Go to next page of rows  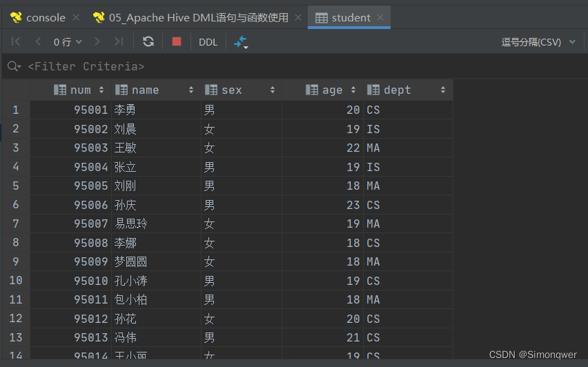click(97, 41)
